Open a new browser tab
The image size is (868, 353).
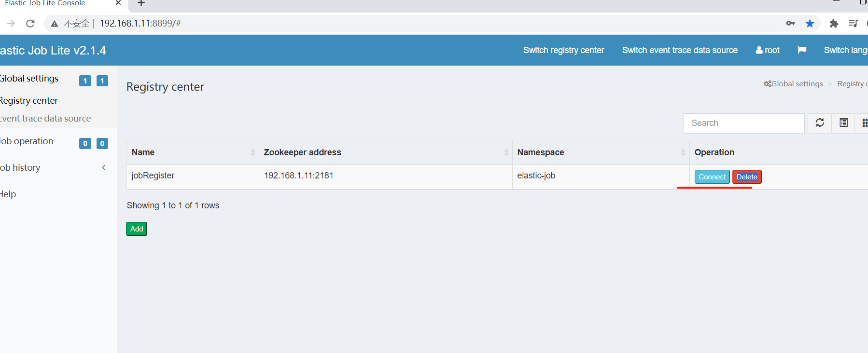[141, 3]
